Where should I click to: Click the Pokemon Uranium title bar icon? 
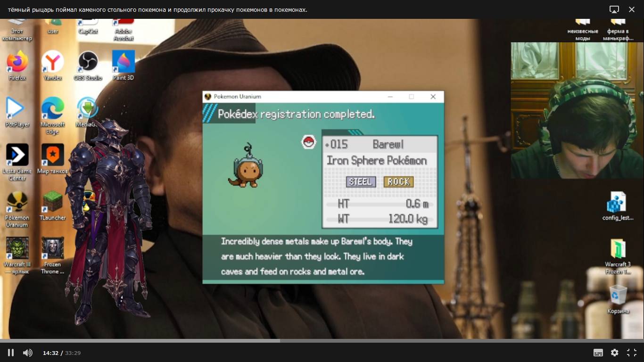coord(207,97)
